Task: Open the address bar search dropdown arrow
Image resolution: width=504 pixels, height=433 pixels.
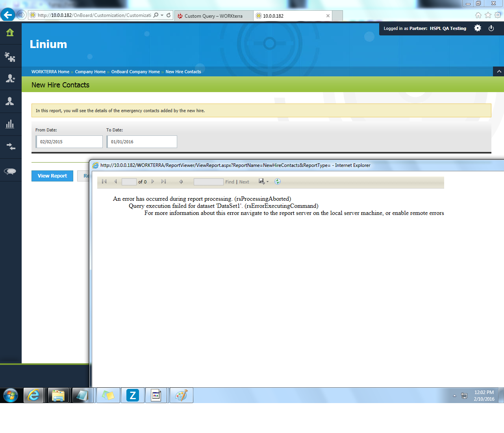Action: point(162,15)
